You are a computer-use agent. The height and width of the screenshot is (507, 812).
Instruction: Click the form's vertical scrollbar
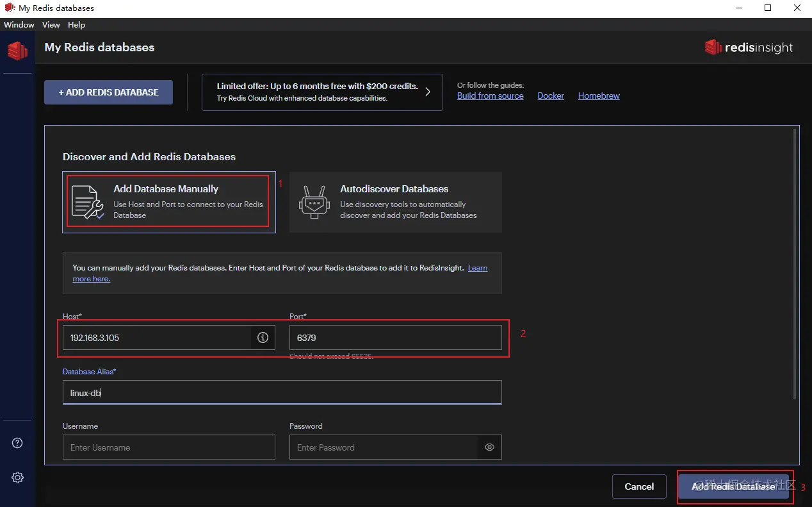[795, 263]
